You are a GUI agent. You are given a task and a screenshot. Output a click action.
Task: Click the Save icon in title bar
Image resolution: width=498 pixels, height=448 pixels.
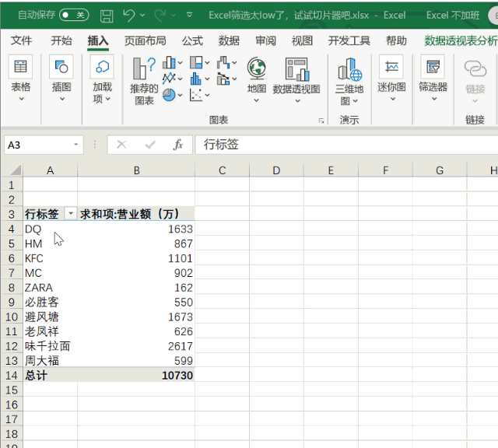point(107,16)
